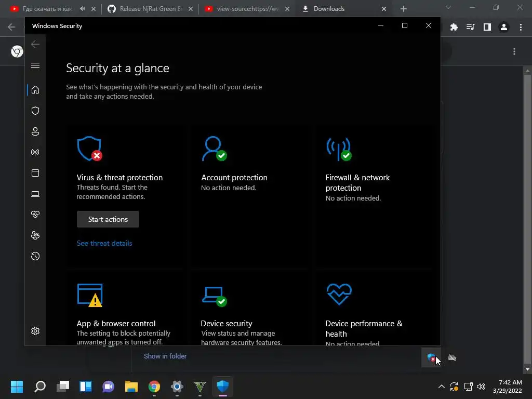Open File Explorer from taskbar
This screenshot has height=399, width=532.
coord(131,387)
